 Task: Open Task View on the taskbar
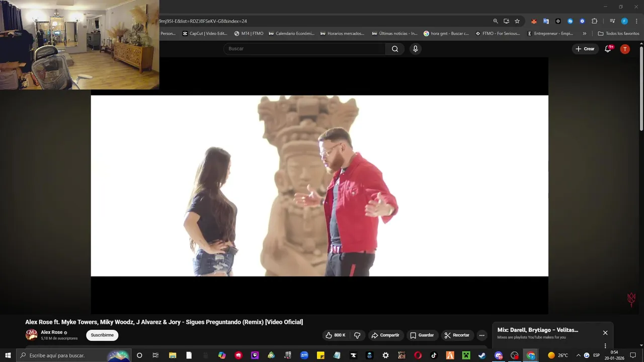tap(155, 355)
